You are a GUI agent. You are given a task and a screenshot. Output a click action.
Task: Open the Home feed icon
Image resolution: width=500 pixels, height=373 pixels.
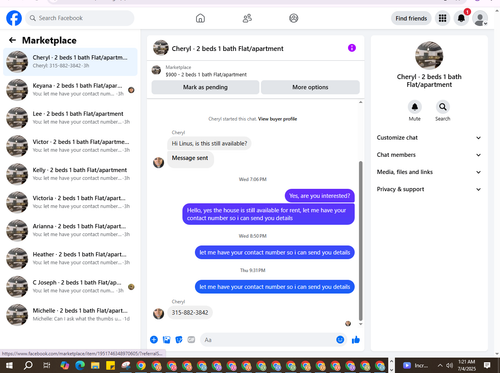click(200, 18)
